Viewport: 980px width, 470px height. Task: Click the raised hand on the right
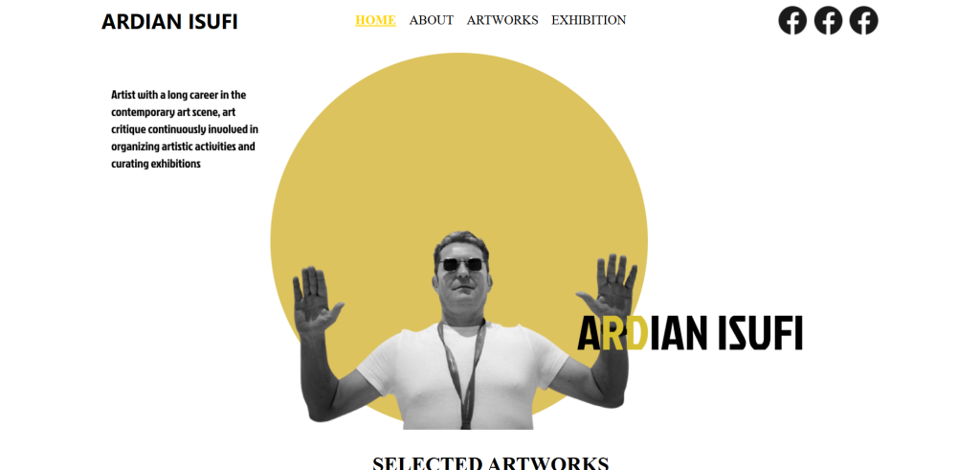tap(610, 286)
